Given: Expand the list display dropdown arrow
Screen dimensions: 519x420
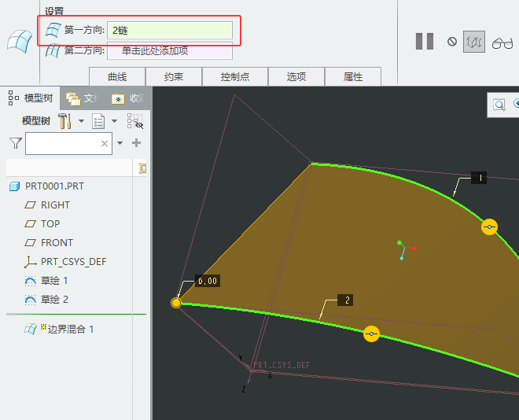Looking at the screenshot, I should (x=114, y=121).
